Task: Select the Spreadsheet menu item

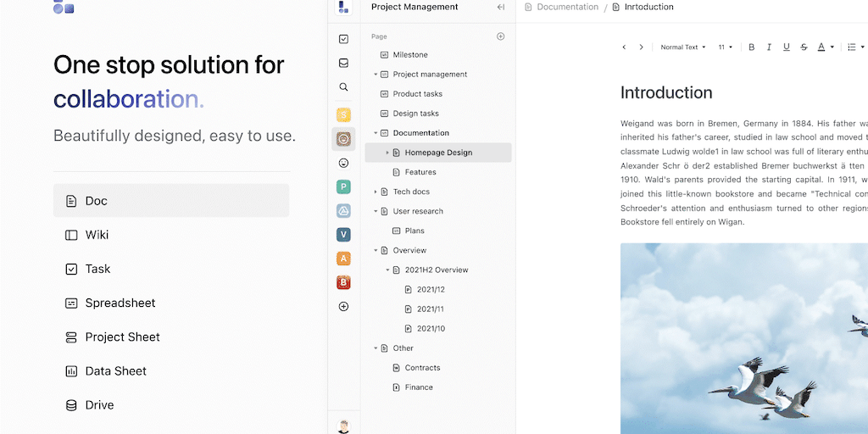Action: [120, 303]
